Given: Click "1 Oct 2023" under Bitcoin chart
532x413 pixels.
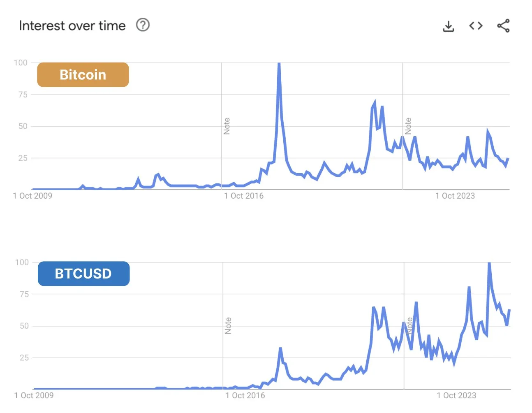Looking at the screenshot, I should pos(455,196).
